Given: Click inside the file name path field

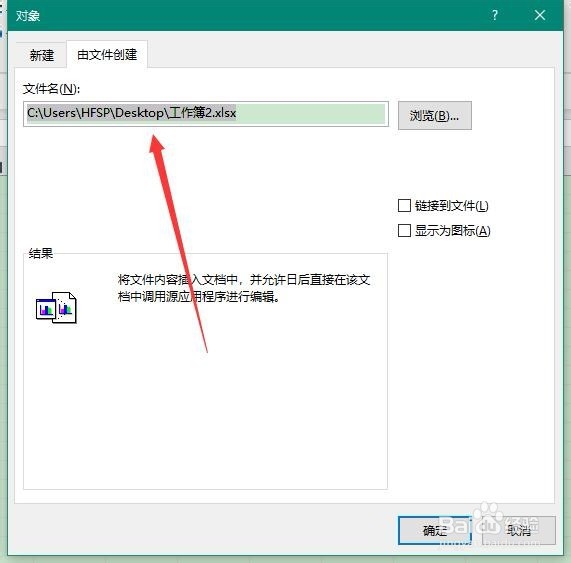Looking at the screenshot, I should point(206,114).
